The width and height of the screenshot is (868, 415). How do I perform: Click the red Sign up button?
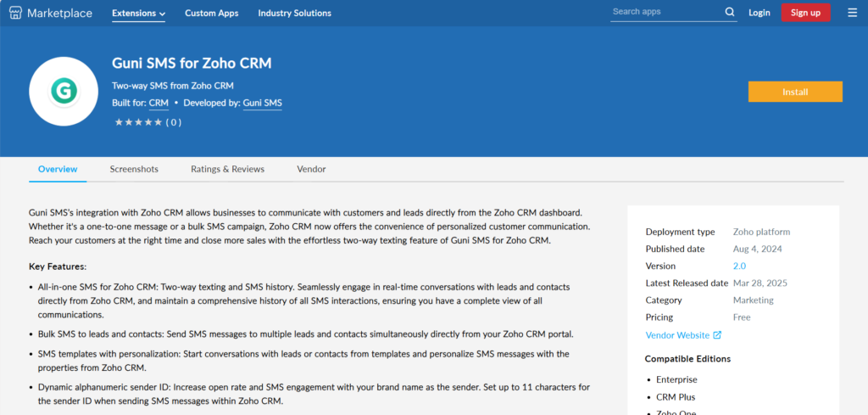[805, 13]
